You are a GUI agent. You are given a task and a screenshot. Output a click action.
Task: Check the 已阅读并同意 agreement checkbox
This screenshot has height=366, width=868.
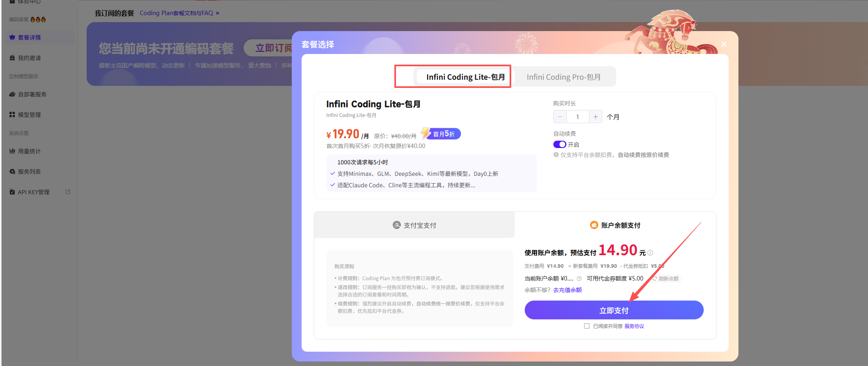click(587, 326)
